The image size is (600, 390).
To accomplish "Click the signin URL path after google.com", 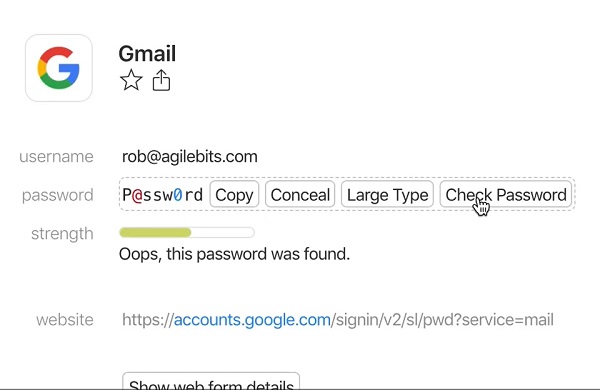I will tap(442, 320).
